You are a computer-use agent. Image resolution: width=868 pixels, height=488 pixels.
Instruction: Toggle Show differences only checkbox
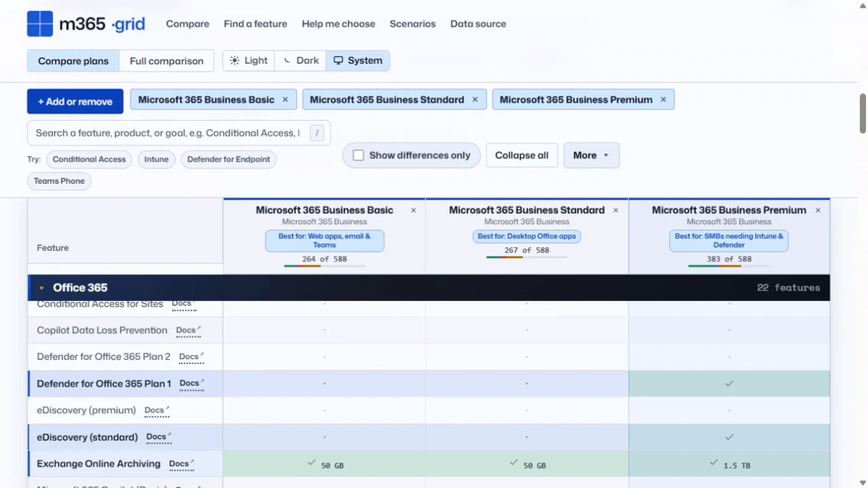(358, 155)
